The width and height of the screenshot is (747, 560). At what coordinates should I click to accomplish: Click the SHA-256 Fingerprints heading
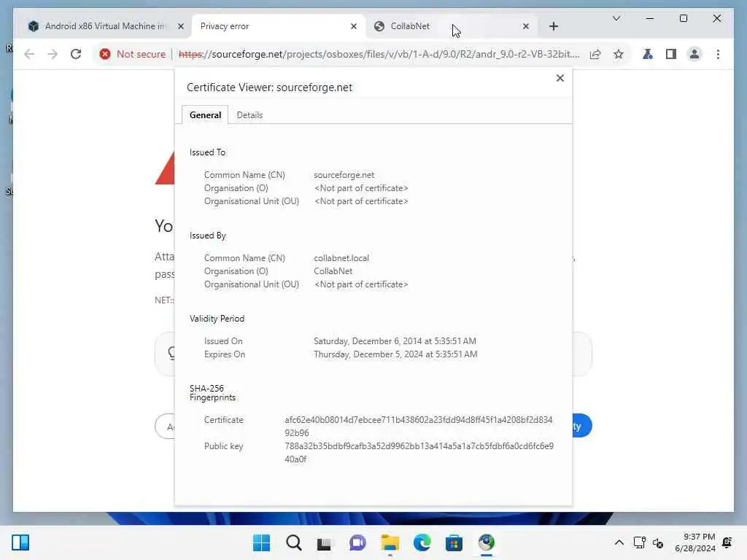[x=212, y=393]
